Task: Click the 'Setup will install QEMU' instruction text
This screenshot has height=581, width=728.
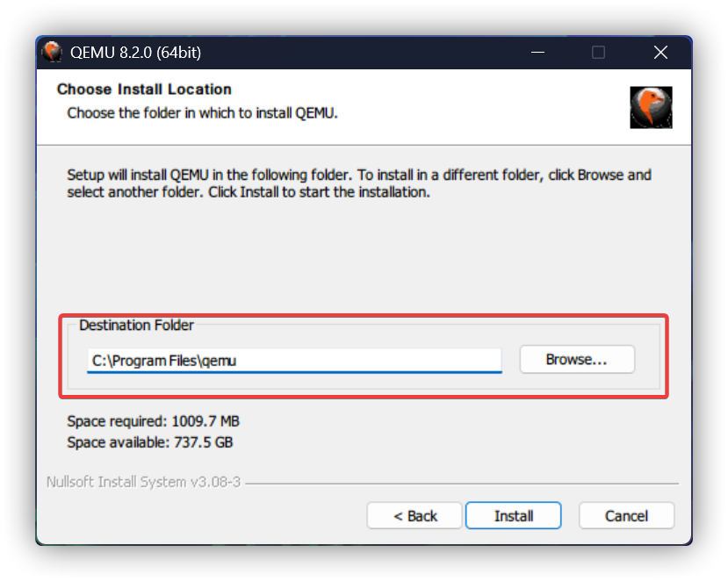Action: click(359, 183)
